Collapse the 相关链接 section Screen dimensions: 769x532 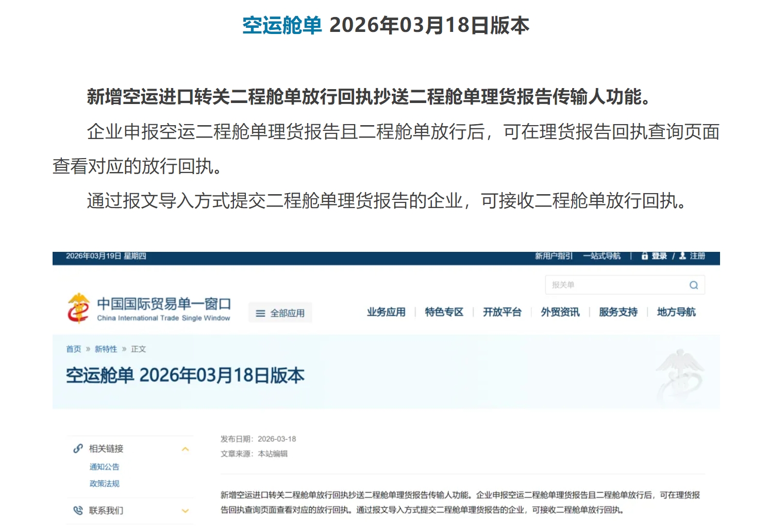pyautogui.click(x=184, y=449)
